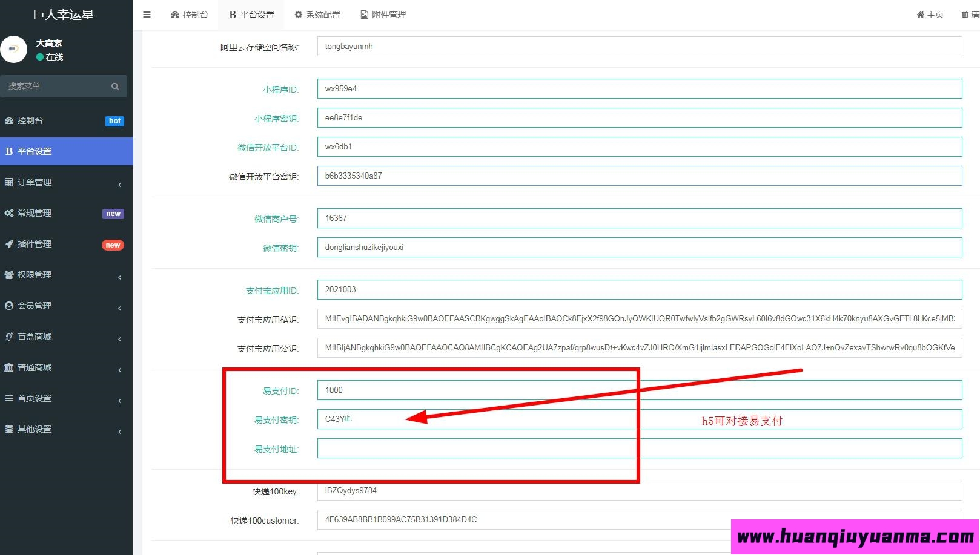This screenshot has width=980, height=555.
Task: Expand the 会员管理 menu chevron
Action: (x=120, y=307)
